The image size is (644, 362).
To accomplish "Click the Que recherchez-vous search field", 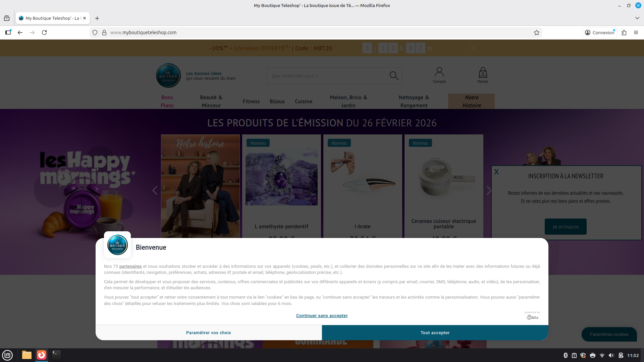I will pyautogui.click(x=327, y=76).
